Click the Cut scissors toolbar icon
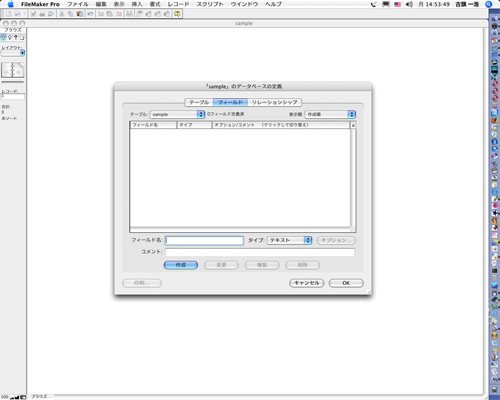Image resolution: width=500 pixels, height=400 pixels. (x=61, y=14)
